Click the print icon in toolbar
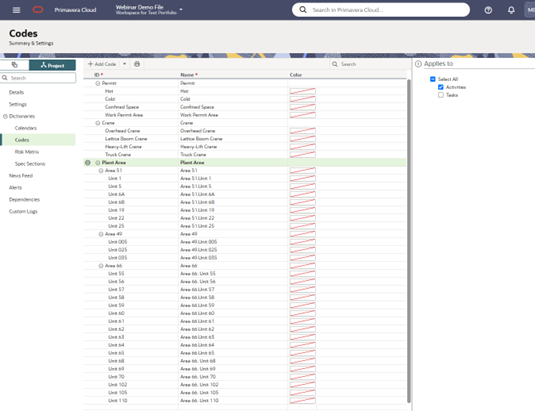 pyautogui.click(x=137, y=64)
